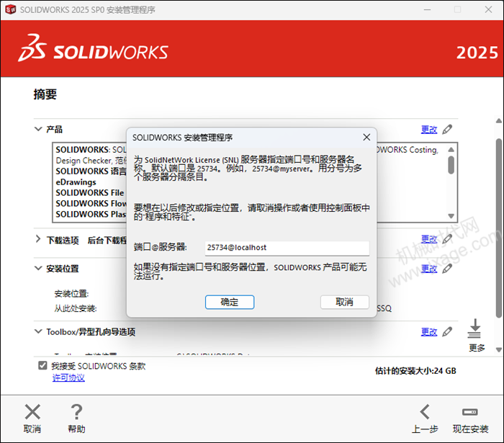Open 帮助 via the question mark icon
The height and width of the screenshot is (443, 504).
click(76, 412)
